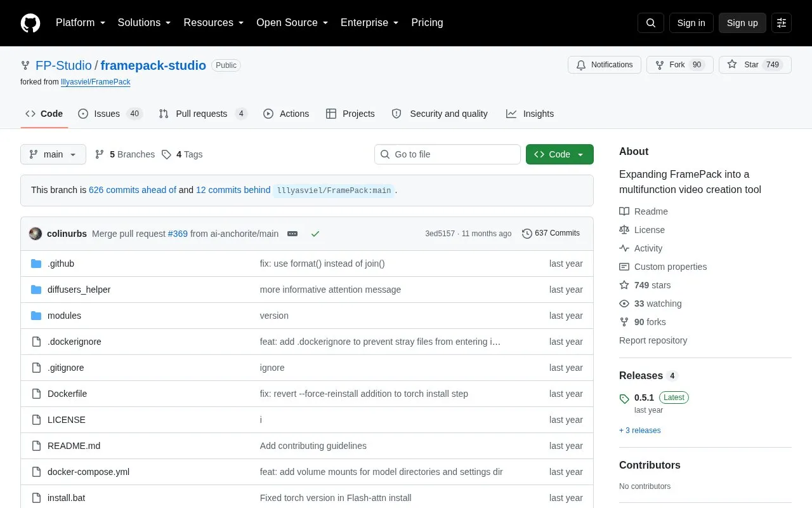The image size is (812, 508).
Task: Switch to the Pull requests tab
Action: point(203,114)
